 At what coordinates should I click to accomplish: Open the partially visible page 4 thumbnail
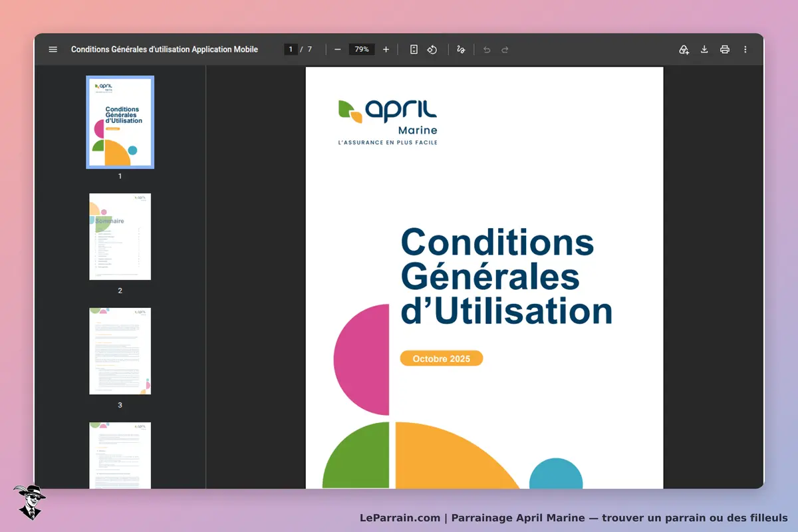click(120, 456)
